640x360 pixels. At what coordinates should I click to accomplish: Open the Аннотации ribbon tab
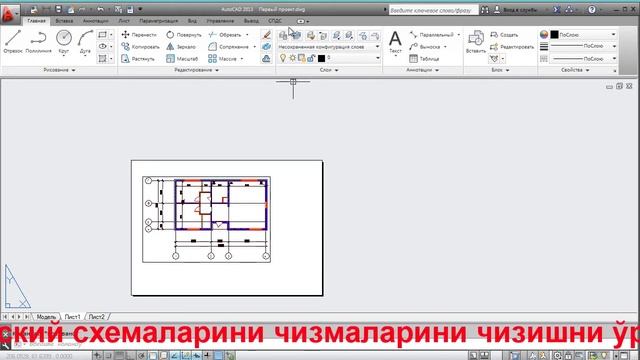click(96, 21)
